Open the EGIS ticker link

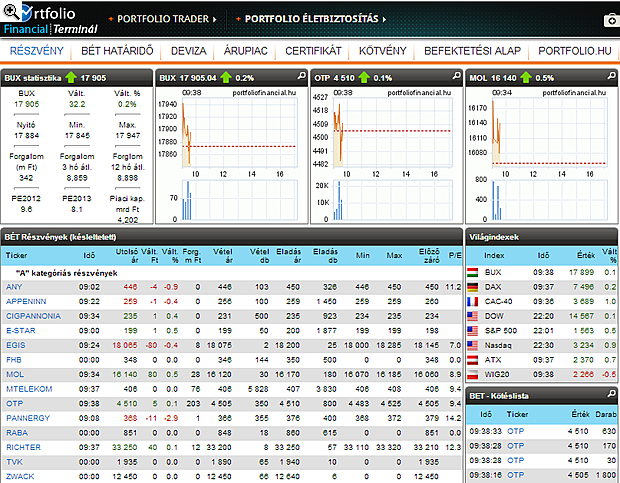click(x=15, y=345)
